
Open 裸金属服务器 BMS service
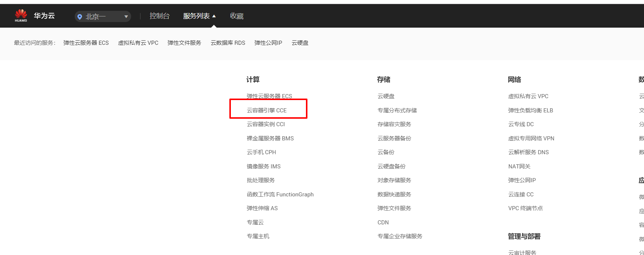tap(270, 139)
